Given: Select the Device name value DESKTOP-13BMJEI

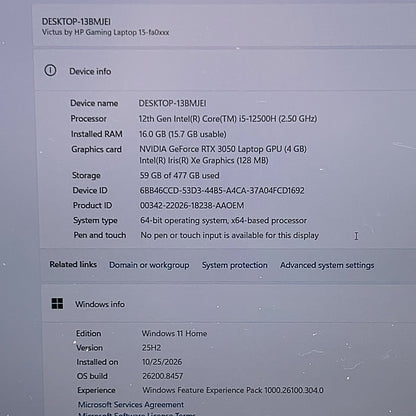Looking at the screenshot, I should tap(172, 103).
